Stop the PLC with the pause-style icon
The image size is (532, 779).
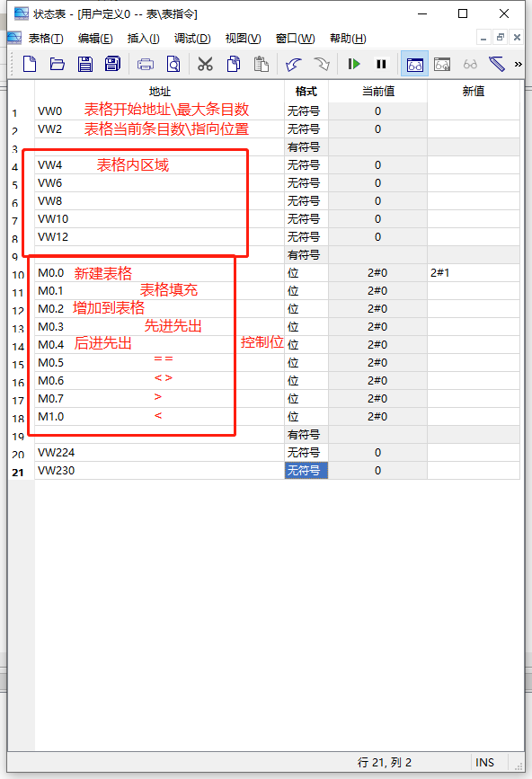point(382,64)
